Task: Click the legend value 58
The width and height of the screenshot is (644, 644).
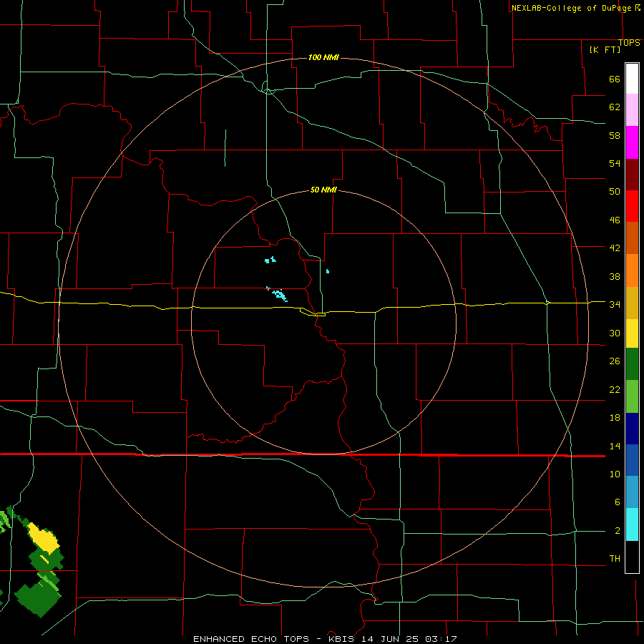Action: coord(615,135)
